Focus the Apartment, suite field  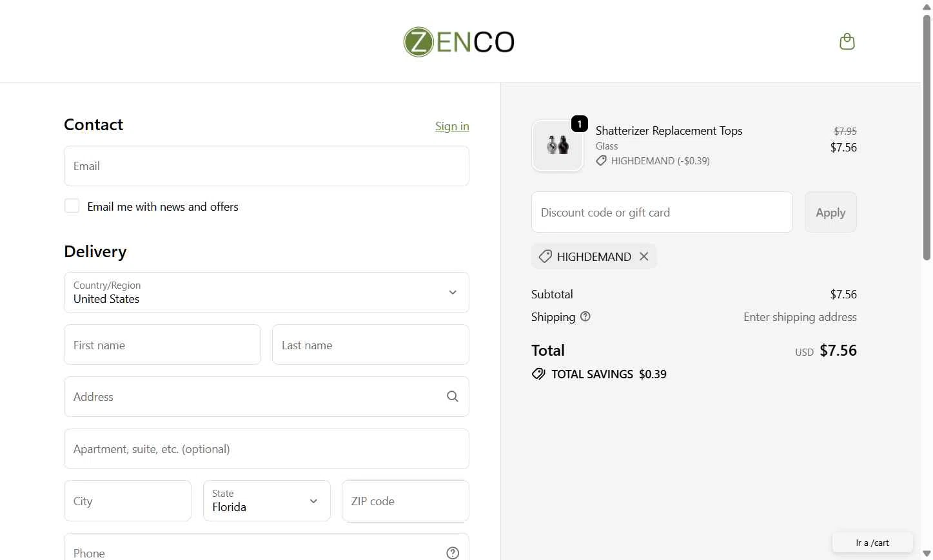pyautogui.click(x=266, y=449)
